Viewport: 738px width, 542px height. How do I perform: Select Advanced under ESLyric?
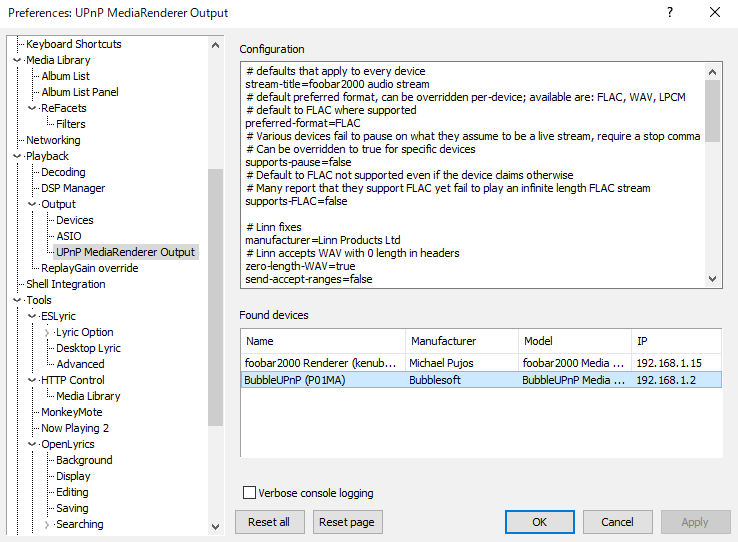point(80,364)
